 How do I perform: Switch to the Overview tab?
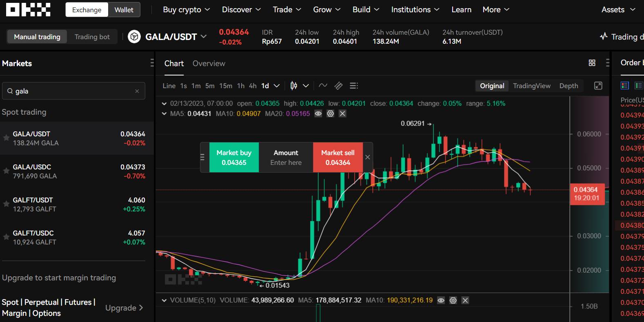[x=209, y=63]
